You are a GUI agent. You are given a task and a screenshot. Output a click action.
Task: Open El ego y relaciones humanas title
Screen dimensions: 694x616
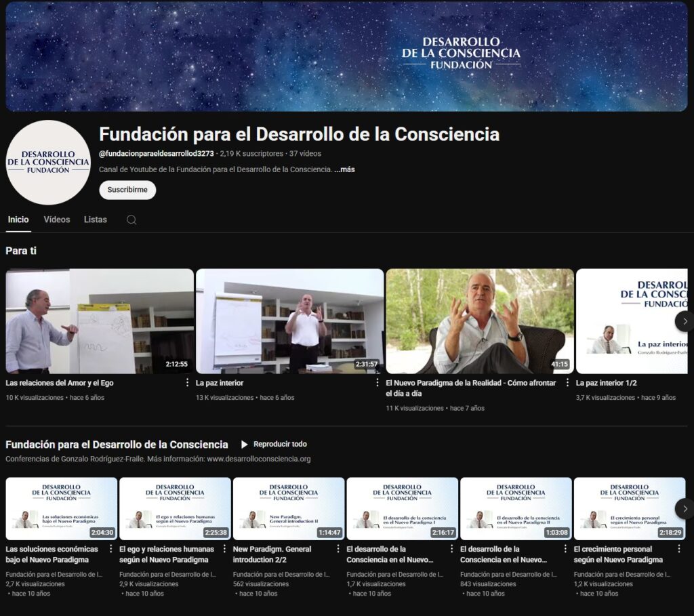click(x=167, y=554)
